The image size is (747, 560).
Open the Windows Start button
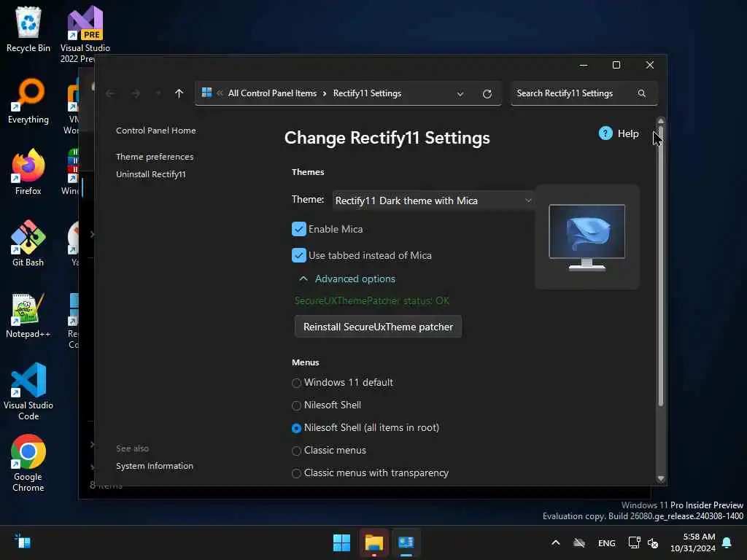341,542
